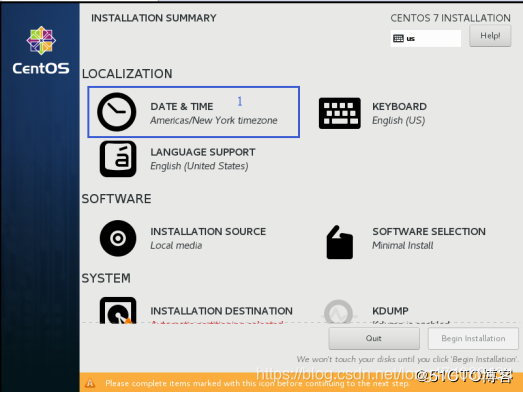Image resolution: width=523 pixels, height=393 pixels.
Task: Open the SOFTWARE SELECTION label
Action: [429, 232]
